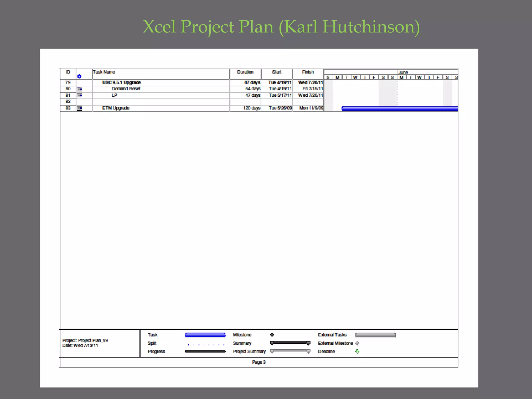Click the gray External Tasks legend bar

pyautogui.click(x=375, y=335)
